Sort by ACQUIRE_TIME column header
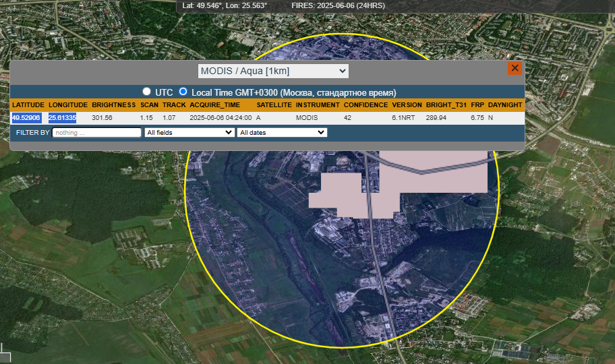The image size is (615, 364). [215, 105]
